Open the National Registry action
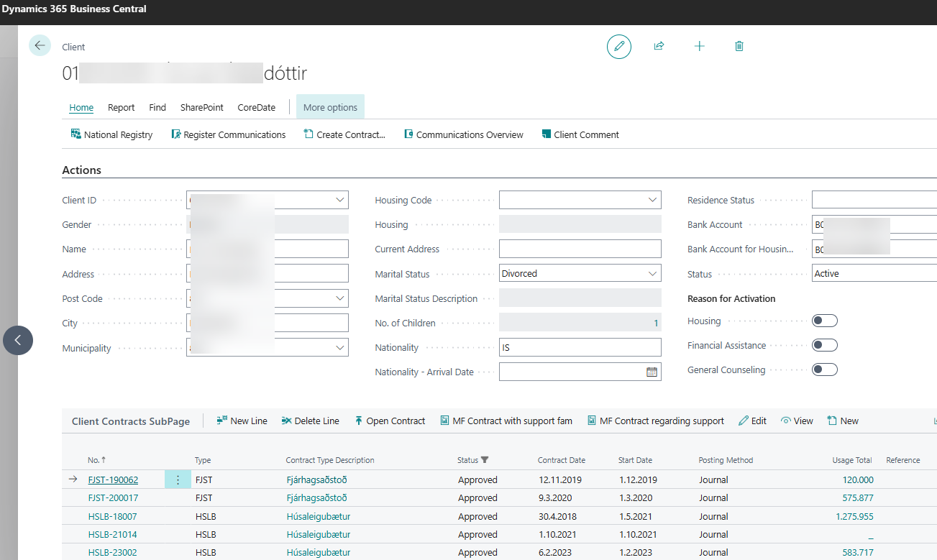This screenshot has width=937, height=560. click(111, 134)
